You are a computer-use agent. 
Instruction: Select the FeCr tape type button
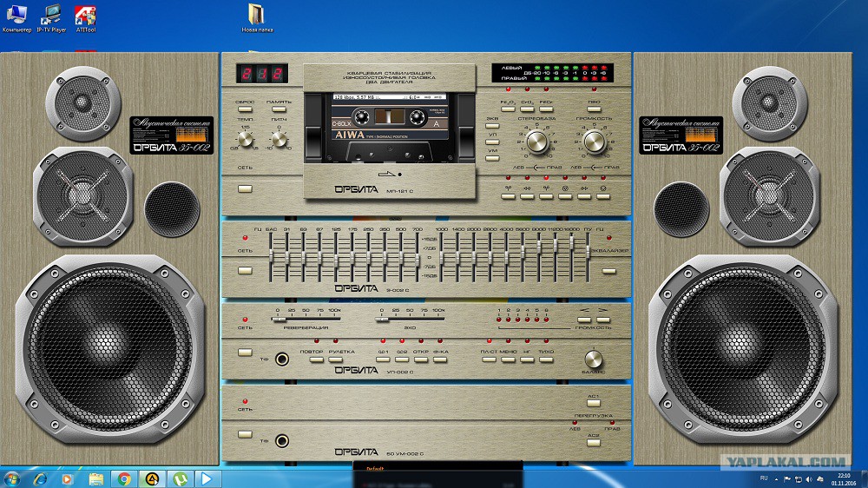[x=546, y=109]
